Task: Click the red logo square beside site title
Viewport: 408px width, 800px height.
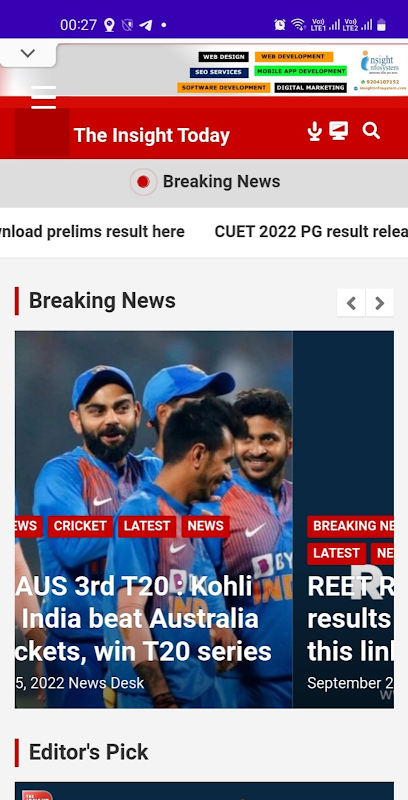Action: point(42,132)
